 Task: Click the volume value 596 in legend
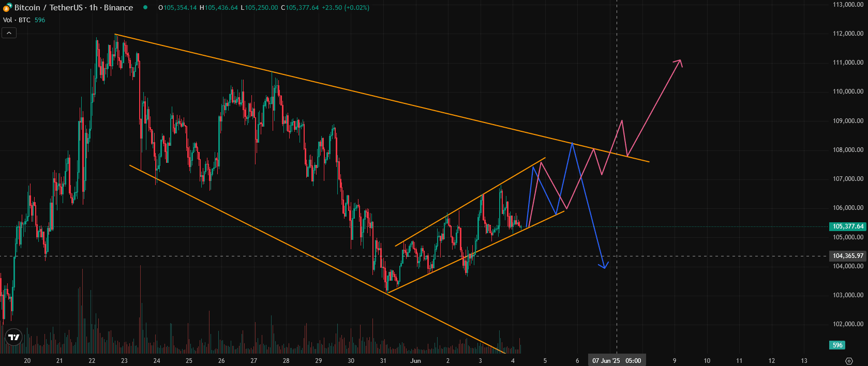tap(40, 20)
